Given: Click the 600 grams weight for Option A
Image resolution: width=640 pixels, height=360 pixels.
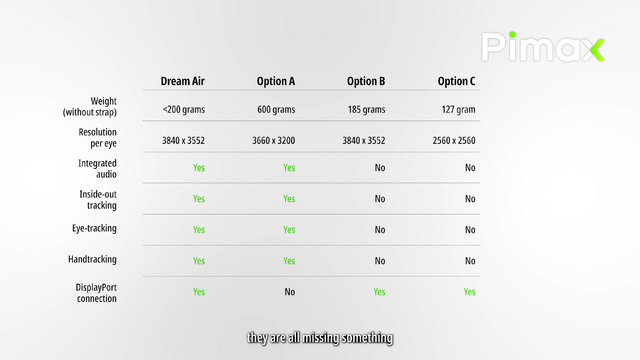Looking at the screenshot, I should pos(276,109).
